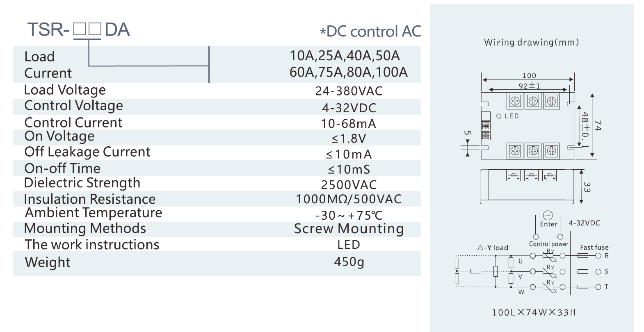The image size is (644, 332).
Task: Click the "100L×74W×33H" dimensions caption
Action: coord(534,312)
